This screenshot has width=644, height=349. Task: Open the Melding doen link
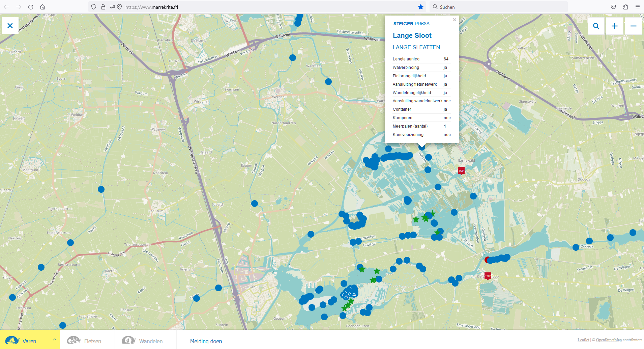click(x=206, y=341)
